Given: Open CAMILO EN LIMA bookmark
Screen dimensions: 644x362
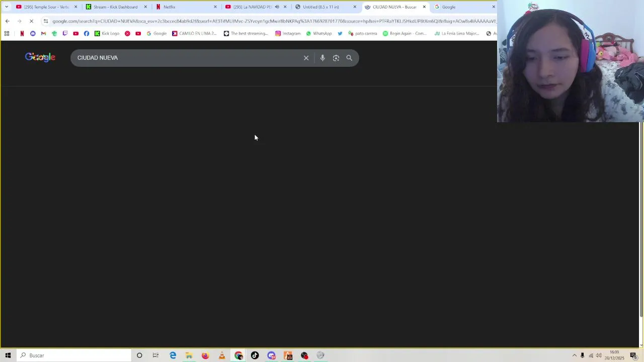Looking at the screenshot, I should pos(194,34).
